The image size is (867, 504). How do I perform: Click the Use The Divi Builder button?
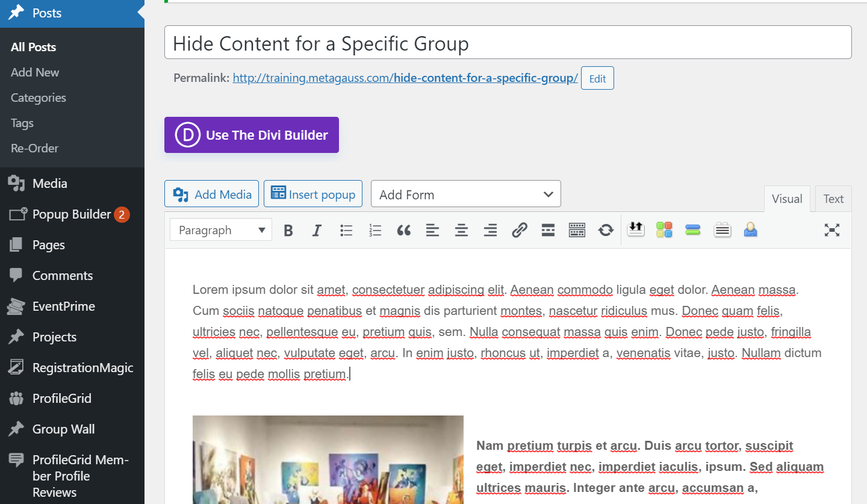point(252,135)
